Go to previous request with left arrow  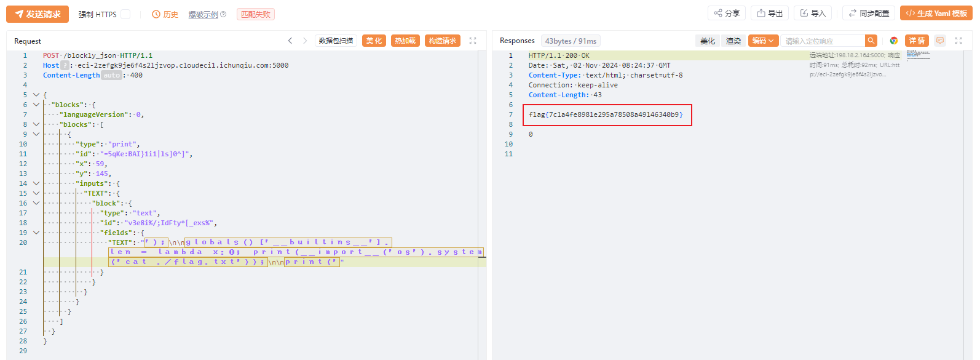[290, 41]
